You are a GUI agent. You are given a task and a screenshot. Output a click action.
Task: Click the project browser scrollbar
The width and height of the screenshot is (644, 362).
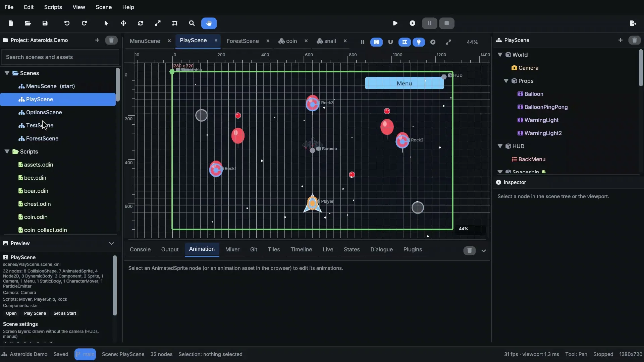point(117,84)
